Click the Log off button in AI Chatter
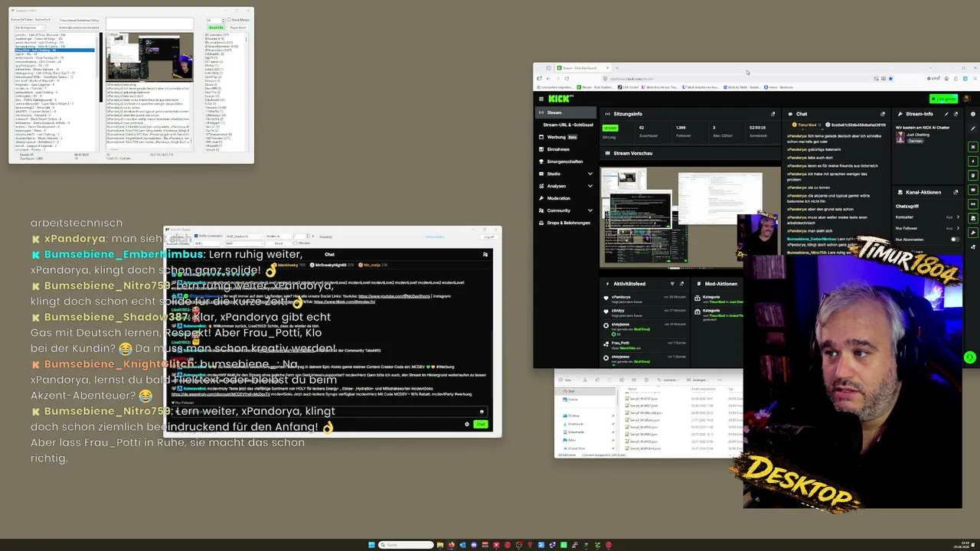 488,236
